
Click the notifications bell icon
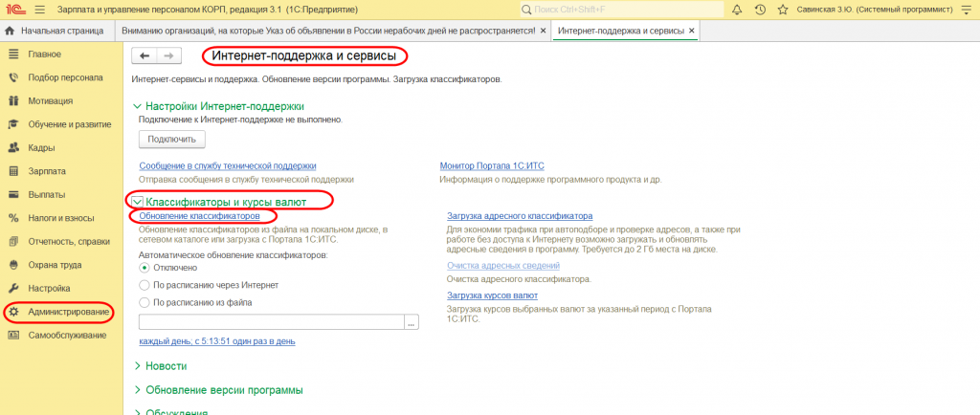tap(737, 10)
